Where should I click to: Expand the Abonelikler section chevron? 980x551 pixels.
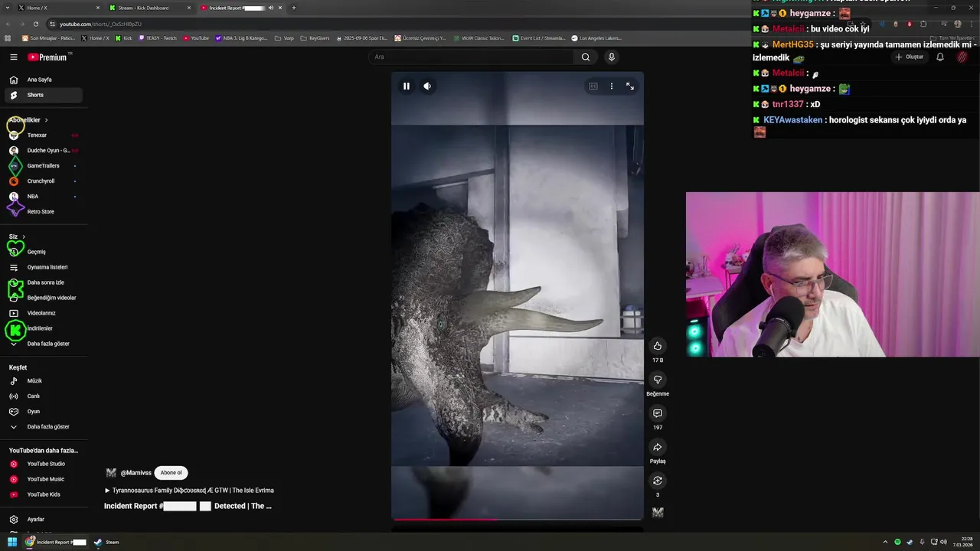46,120
